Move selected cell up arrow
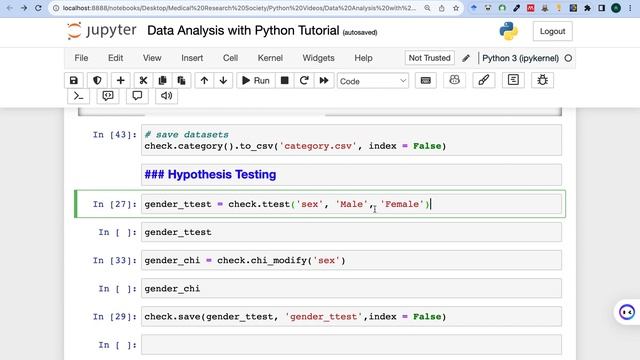 [204, 80]
